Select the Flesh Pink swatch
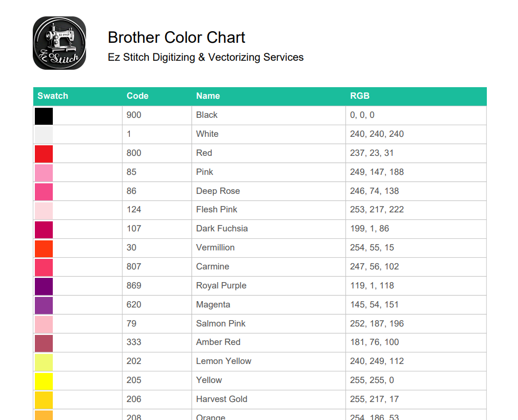The height and width of the screenshot is (420, 518). 44,211
